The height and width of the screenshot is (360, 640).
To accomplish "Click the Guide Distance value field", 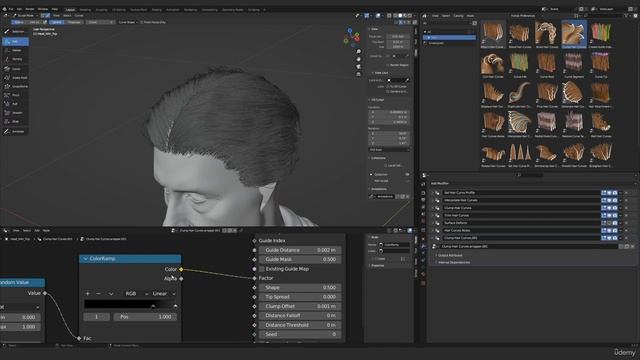I will 300,250.
